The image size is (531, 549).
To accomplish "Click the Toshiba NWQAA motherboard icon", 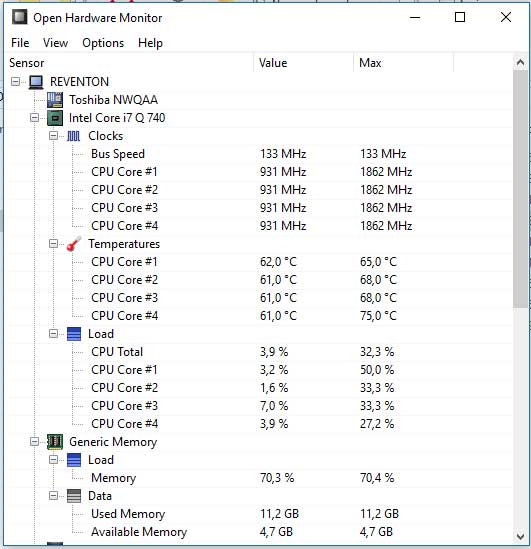I will [x=55, y=100].
